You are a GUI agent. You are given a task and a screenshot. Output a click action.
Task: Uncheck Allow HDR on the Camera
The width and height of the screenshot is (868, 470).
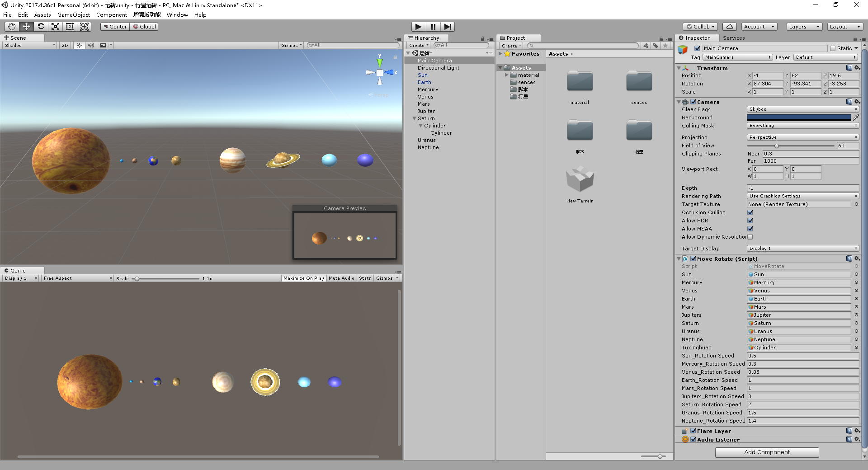[750, 221]
